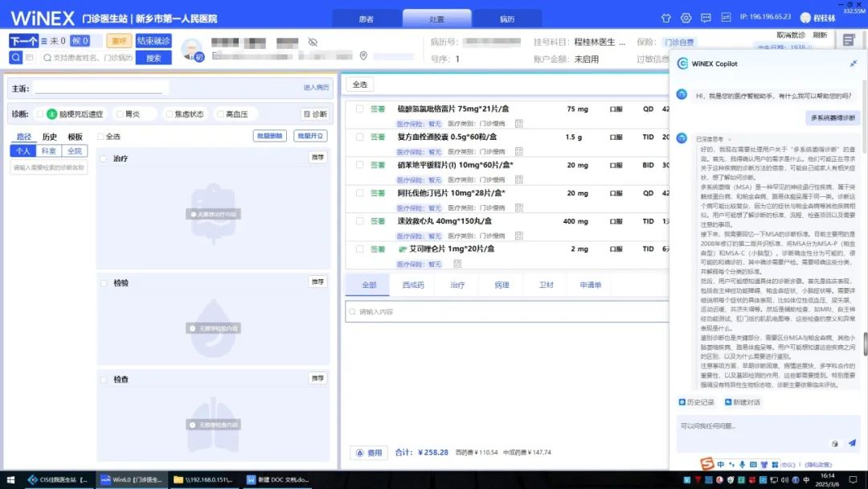Viewport: 868px width, 489px height.
Task: Open settings gear in the header
Action: click(x=686, y=18)
